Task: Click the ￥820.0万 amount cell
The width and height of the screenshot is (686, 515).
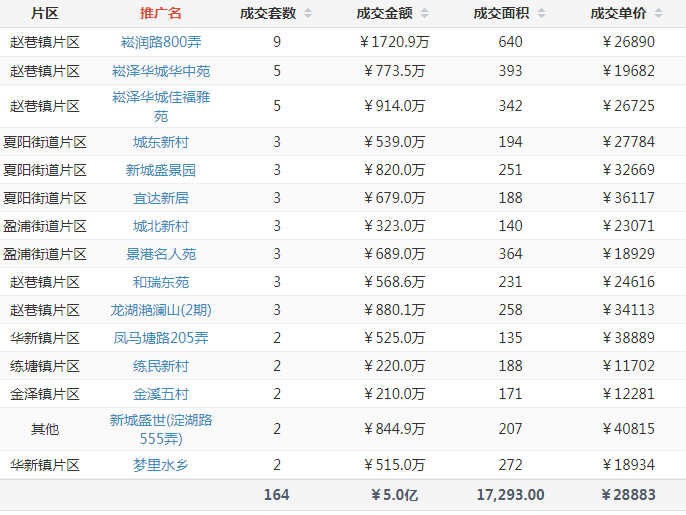Action: (394, 170)
